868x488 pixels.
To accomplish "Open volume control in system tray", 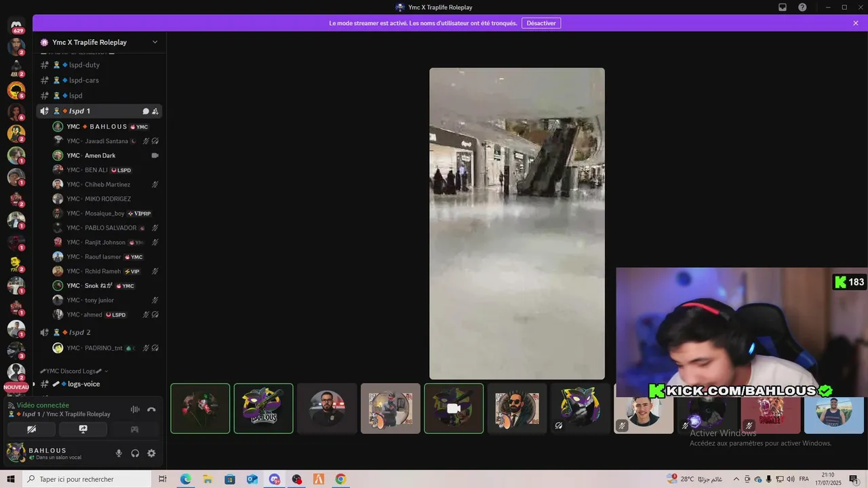I will click(790, 479).
